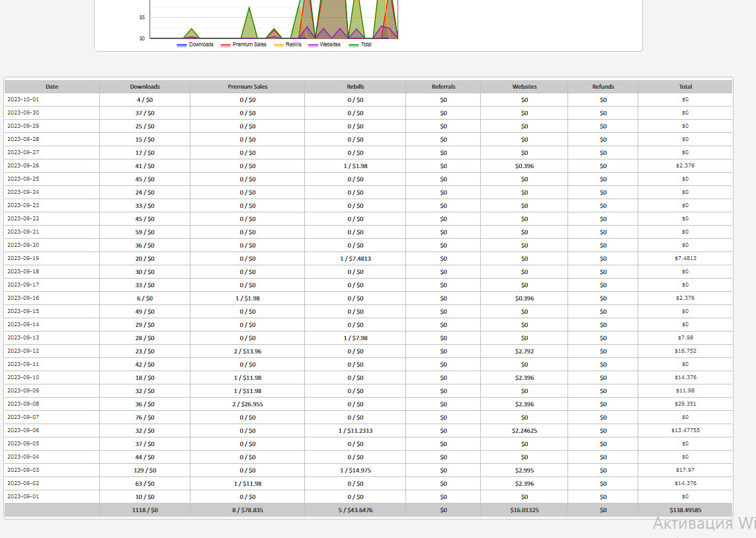Click the Websites column header
The height and width of the screenshot is (538, 756).
click(524, 87)
